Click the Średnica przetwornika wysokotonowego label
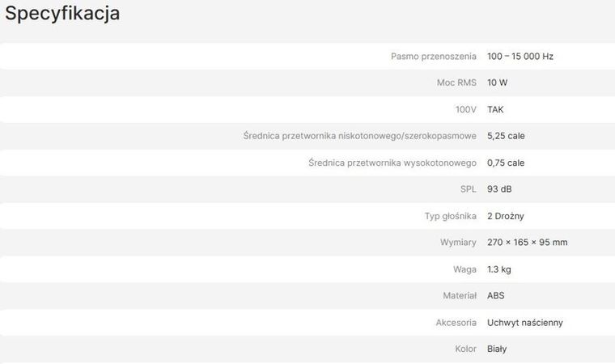 tap(392, 163)
